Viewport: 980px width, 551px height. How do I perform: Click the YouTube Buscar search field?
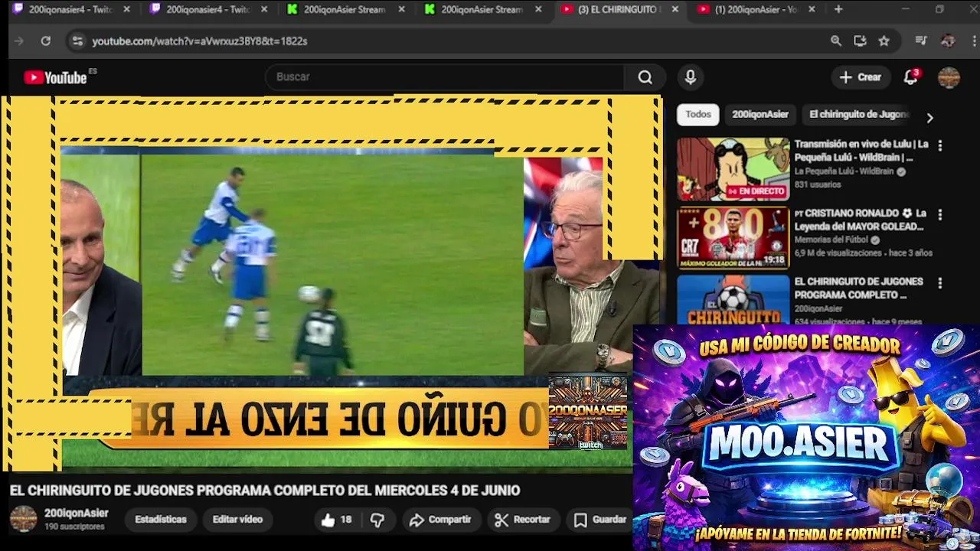(x=446, y=77)
